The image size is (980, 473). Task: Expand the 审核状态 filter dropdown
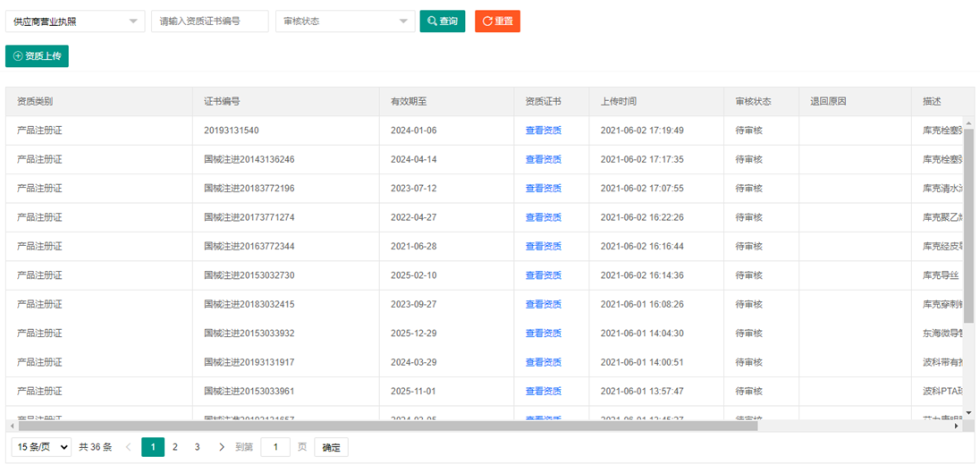coord(344,21)
